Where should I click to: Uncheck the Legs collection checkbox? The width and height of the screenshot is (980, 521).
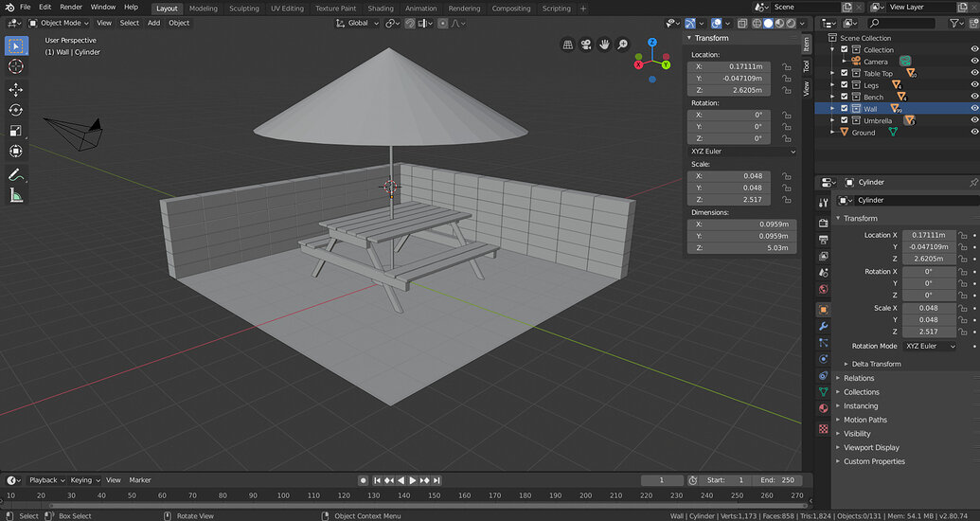click(845, 85)
